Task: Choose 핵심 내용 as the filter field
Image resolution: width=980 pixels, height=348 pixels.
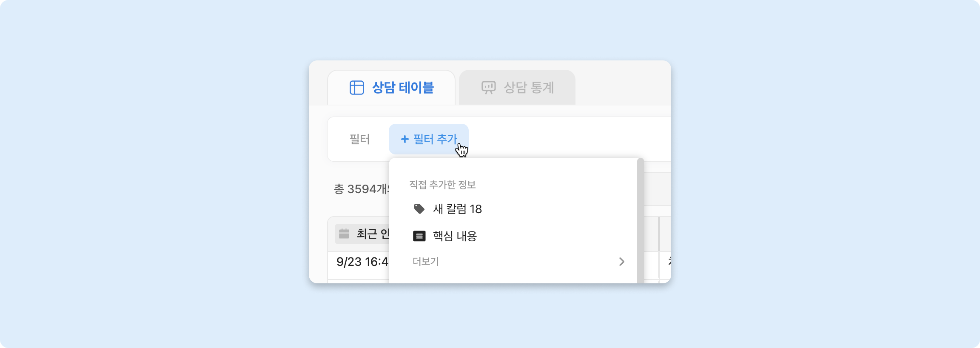Action: tap(455, 236)
